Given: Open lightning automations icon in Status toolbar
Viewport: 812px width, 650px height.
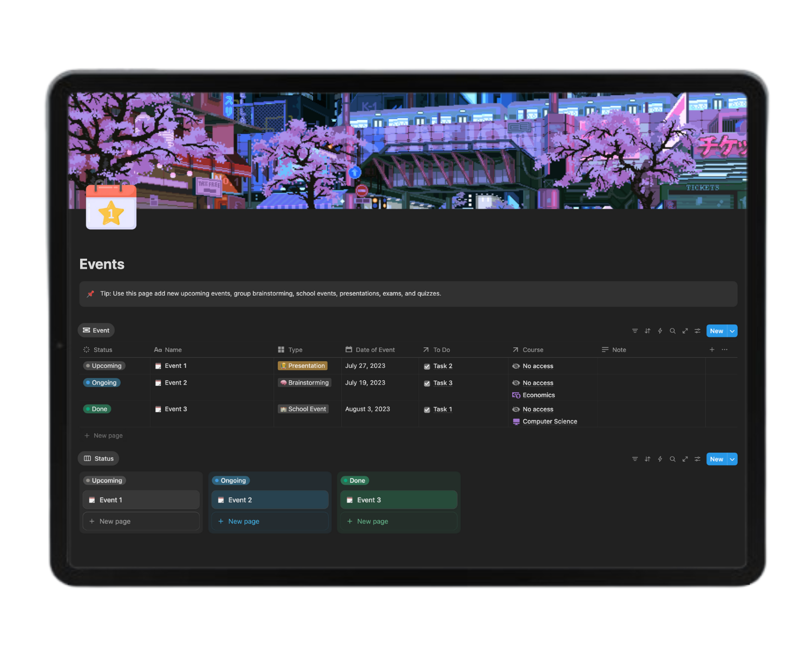Looking at the screenshot, I should [x=660, y=459].
